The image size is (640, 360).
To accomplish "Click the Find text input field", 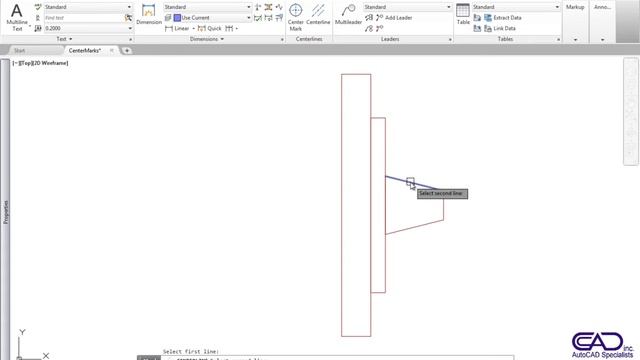I will [x=84, y=18].
